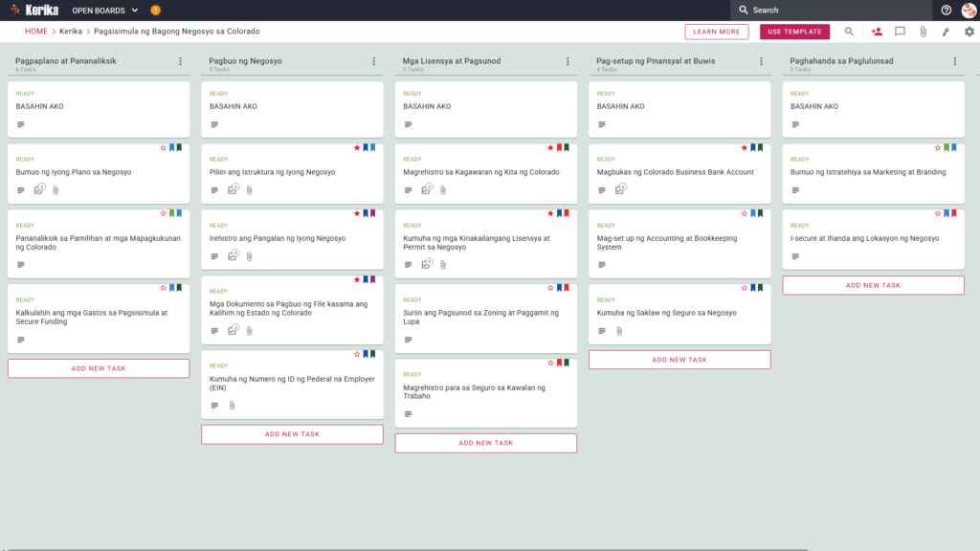Open checklist icon on Bumuo ng Iyong Plano card
980x551 pixels.
pos(39,189)
